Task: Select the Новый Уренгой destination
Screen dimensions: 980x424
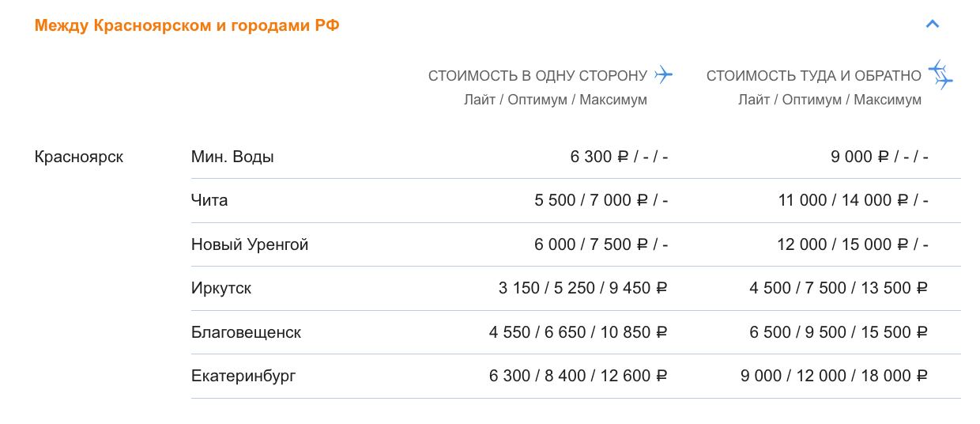Action: click(x=250, y=244)
